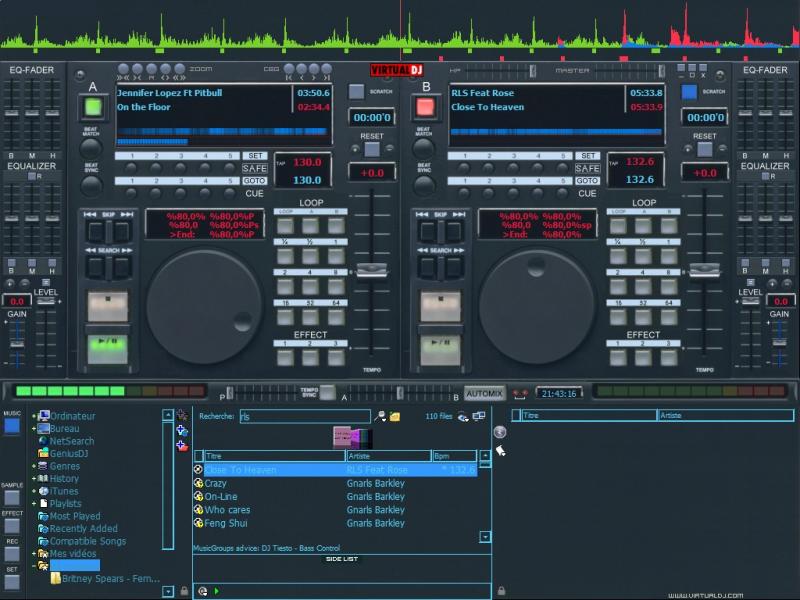800x600 pixels.
Task: Open Recently Added filter folder
Action: tap(84, 529)
